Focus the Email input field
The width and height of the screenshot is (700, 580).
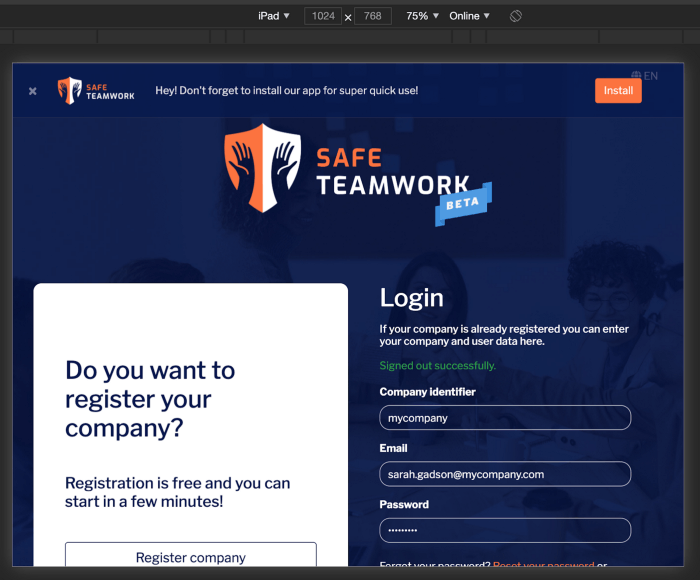click(505, 474)
